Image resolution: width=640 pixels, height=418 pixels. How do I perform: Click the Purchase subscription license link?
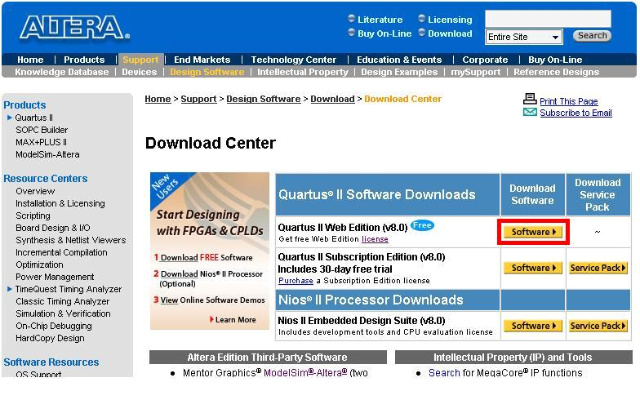coord(296,280)
